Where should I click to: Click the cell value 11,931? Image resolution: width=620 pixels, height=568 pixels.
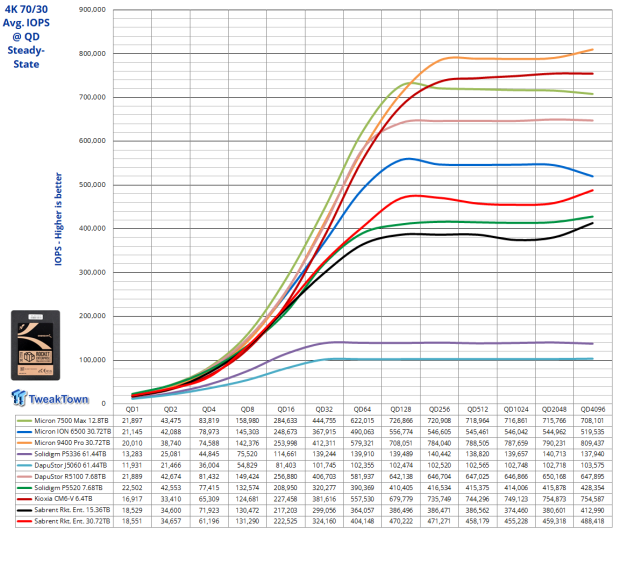click(132, 466)
